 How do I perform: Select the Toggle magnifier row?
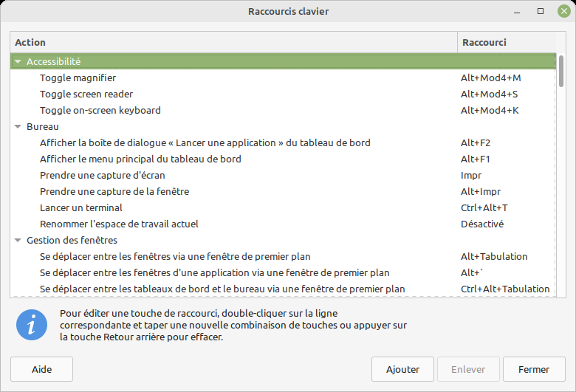point(78,78)
